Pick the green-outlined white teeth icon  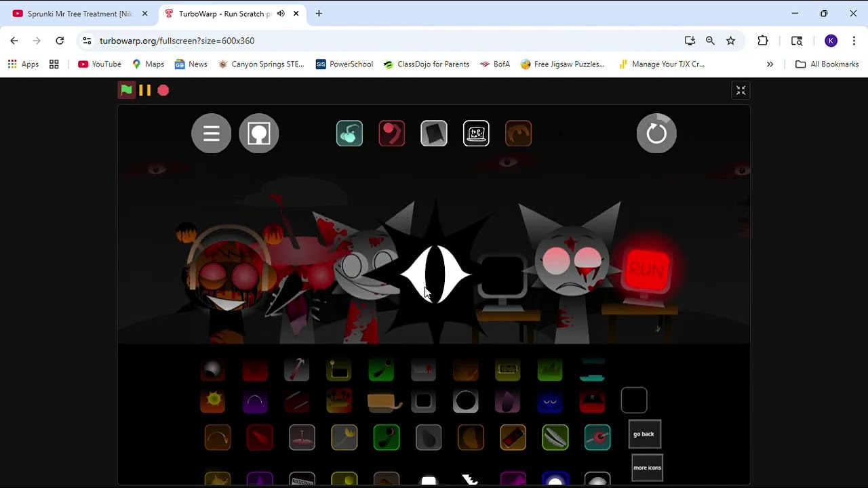coord(555,438)
